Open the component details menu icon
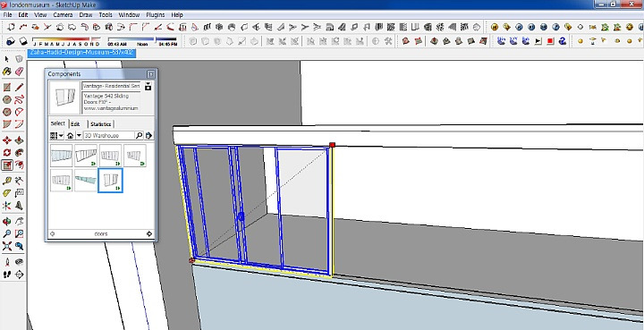The width and height of the screenshot is (644, 330). 148,135
